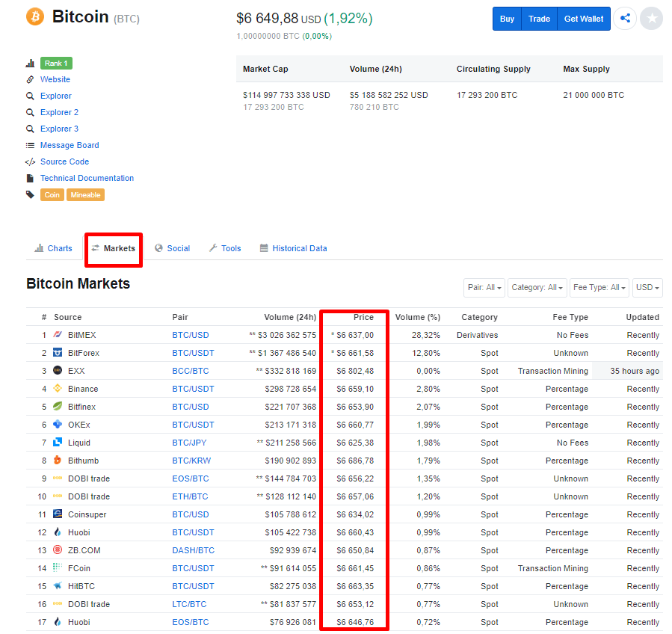The height and width of the screenshot is (634, 672).
Task: Open the DASH/BTC pair link
Action: (x=194, y=550)
